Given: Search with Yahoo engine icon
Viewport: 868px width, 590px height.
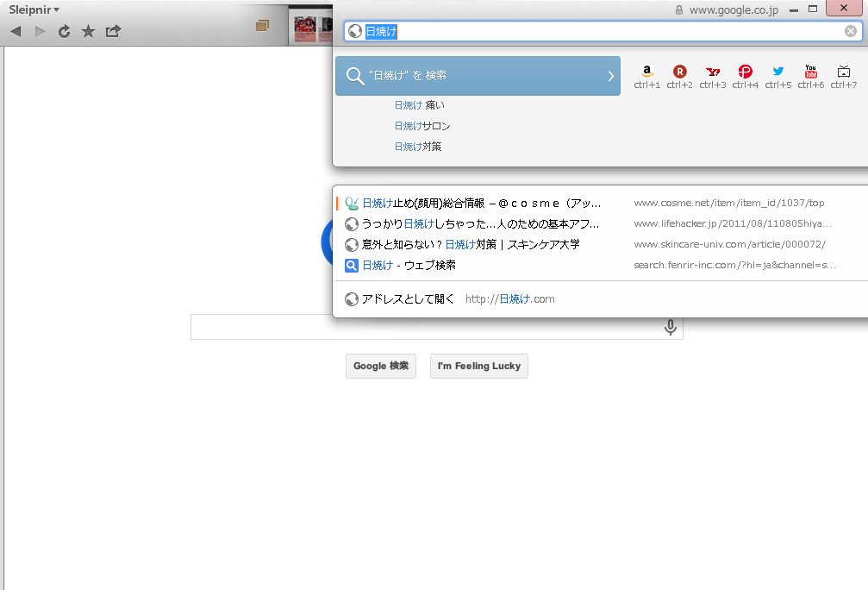Looking at the screenshot, I should [x=713, y=72].
